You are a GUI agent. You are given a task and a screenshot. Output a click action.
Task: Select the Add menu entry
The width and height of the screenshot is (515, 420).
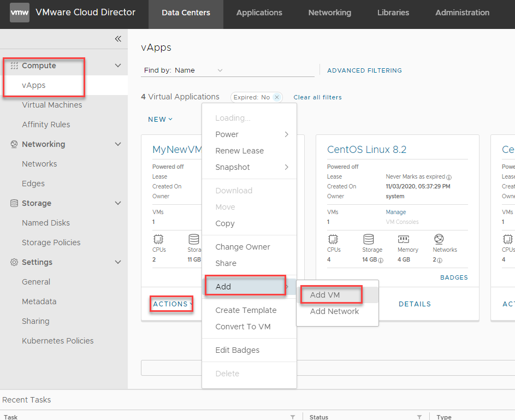[249, 287]
